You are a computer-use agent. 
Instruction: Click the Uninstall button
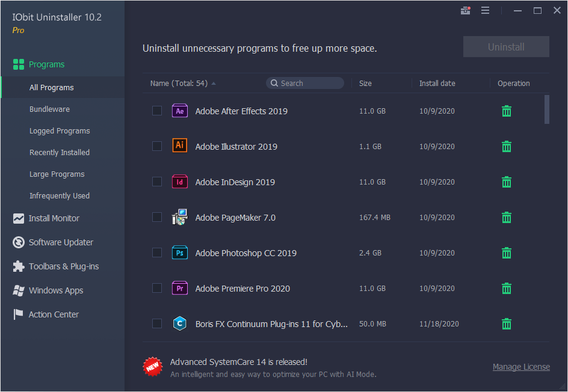506,47
